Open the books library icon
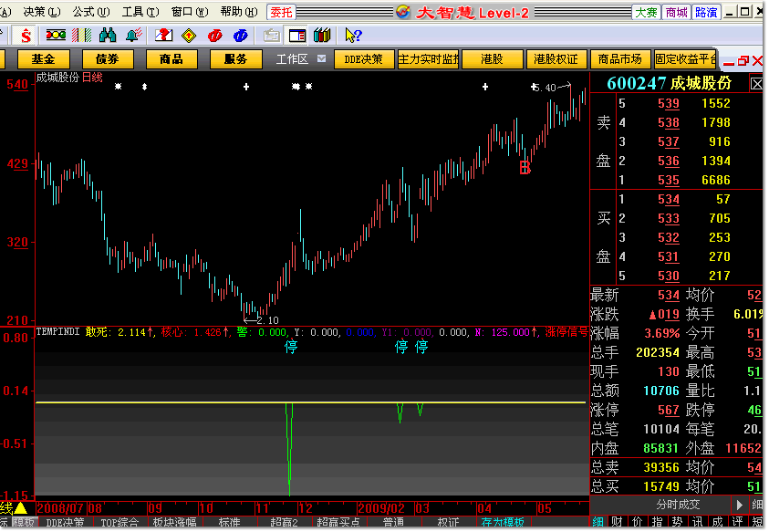 (322, 35)
